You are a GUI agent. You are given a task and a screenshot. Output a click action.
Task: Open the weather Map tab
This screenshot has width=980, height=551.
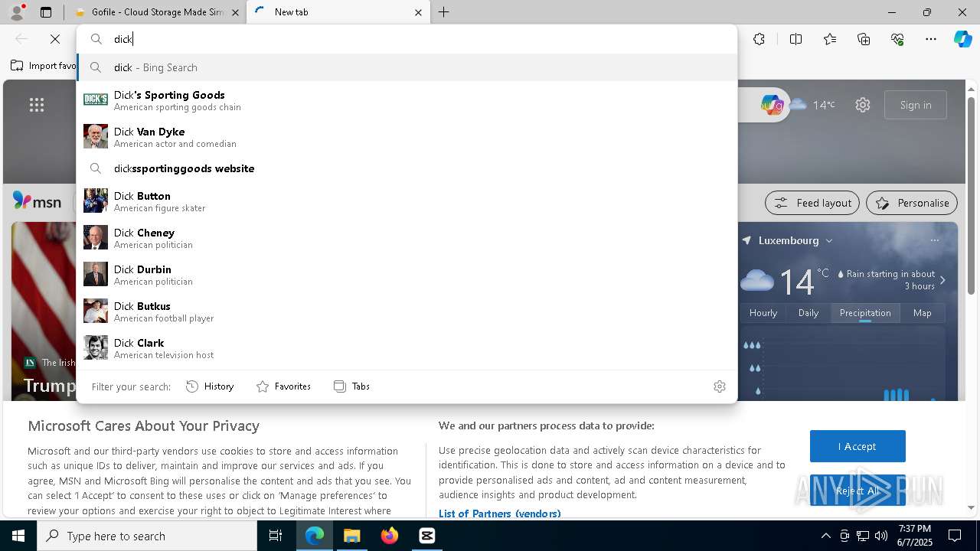coord(923,313)
